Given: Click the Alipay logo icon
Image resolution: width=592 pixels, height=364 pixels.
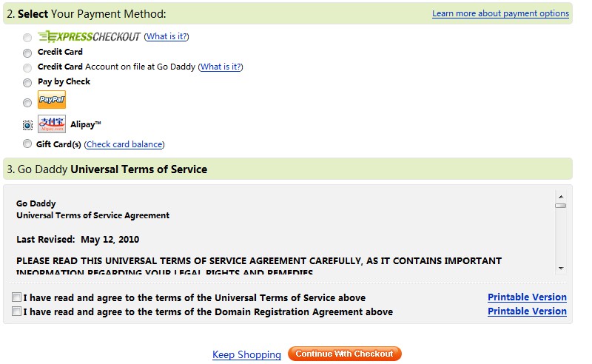Looking at the screenshot, I should pyautogui.click(x=52, y=124).
